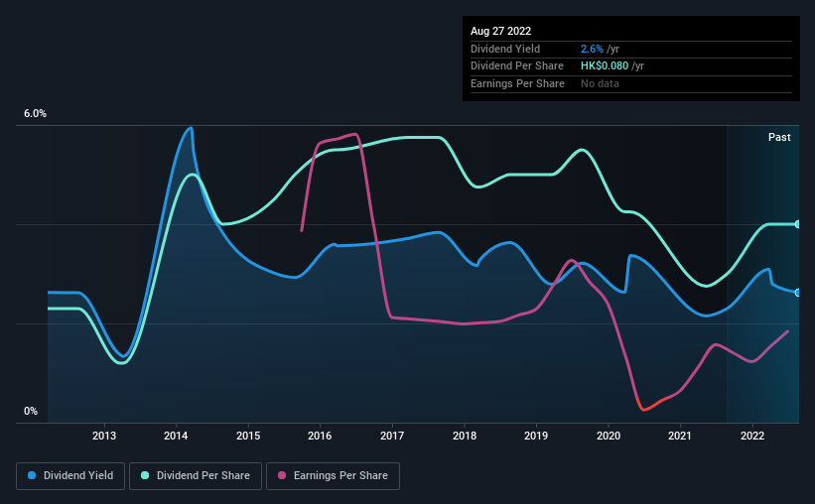Click the 0% y-axis label
815x504 pixels.
31,411
